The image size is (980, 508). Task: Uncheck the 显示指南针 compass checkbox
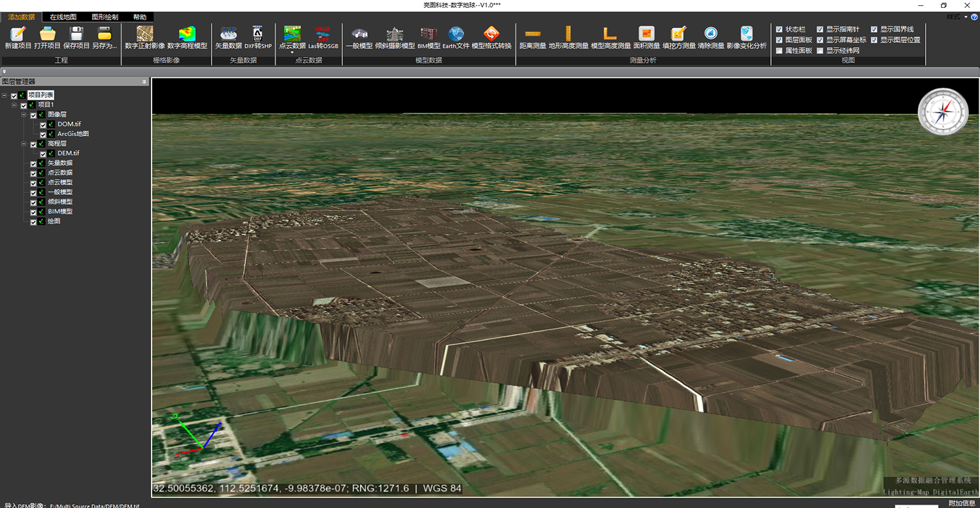820,29
